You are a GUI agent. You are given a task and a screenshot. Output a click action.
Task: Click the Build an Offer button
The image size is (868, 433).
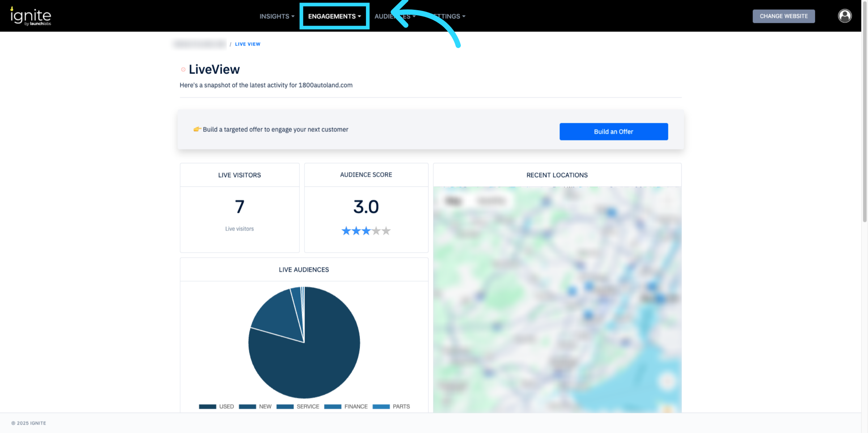613,132
